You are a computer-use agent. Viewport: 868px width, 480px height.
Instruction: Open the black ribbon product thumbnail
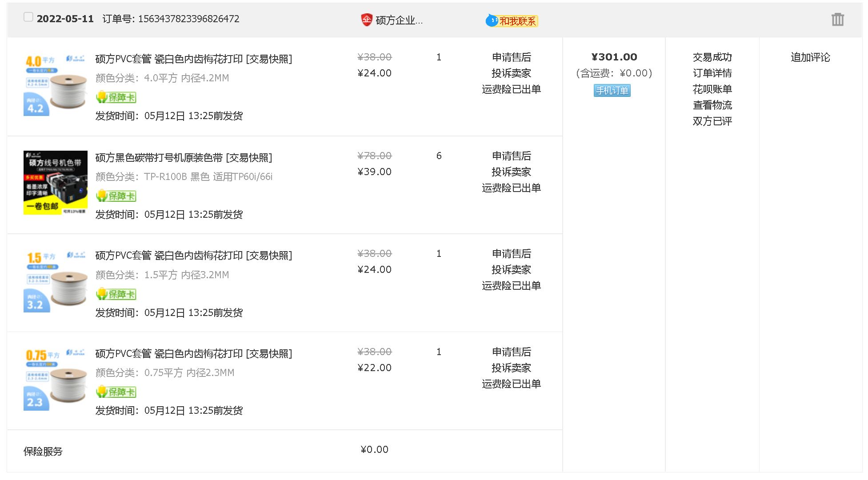pyautogui.click(x=55, y=183)
